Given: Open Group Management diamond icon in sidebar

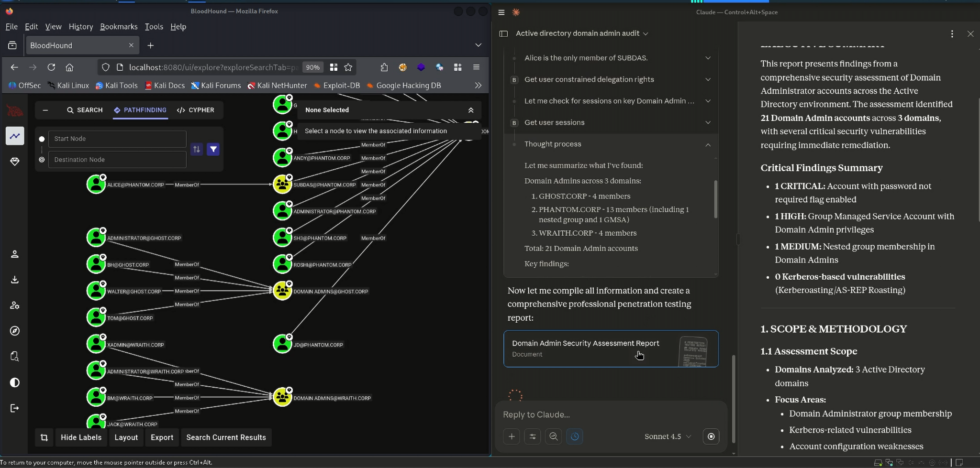Looking at the screenshot, I should coord(15,162).
